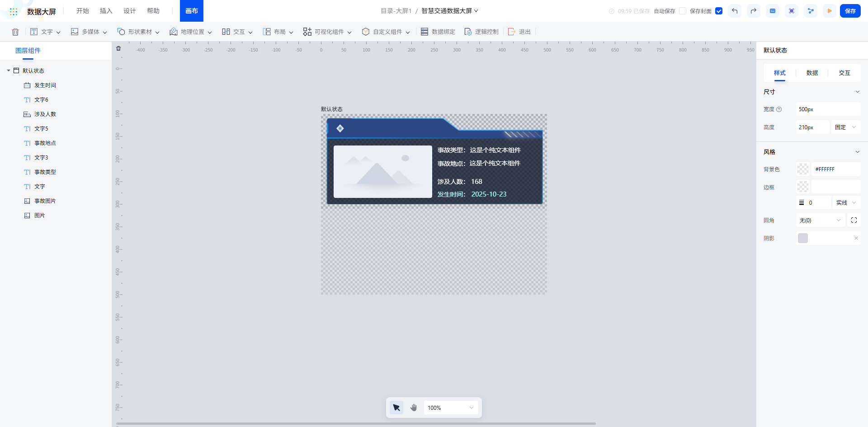Select the pointer cursor tool
The width and height of the screenshot is (868, 427).
coord(396,408)
